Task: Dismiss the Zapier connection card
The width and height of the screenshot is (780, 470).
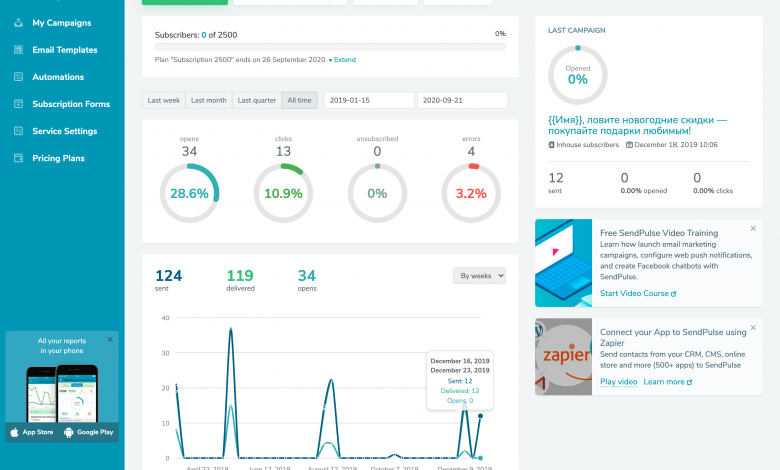Action: [754, 326]
